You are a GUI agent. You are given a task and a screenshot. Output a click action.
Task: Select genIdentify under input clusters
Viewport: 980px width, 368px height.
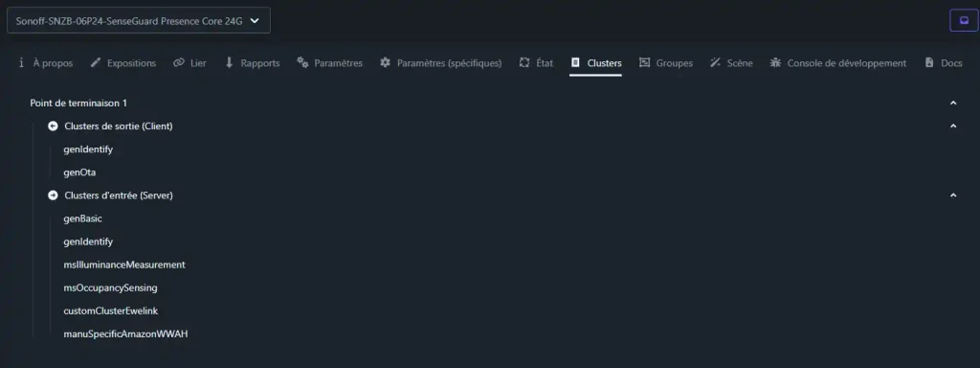88,241
